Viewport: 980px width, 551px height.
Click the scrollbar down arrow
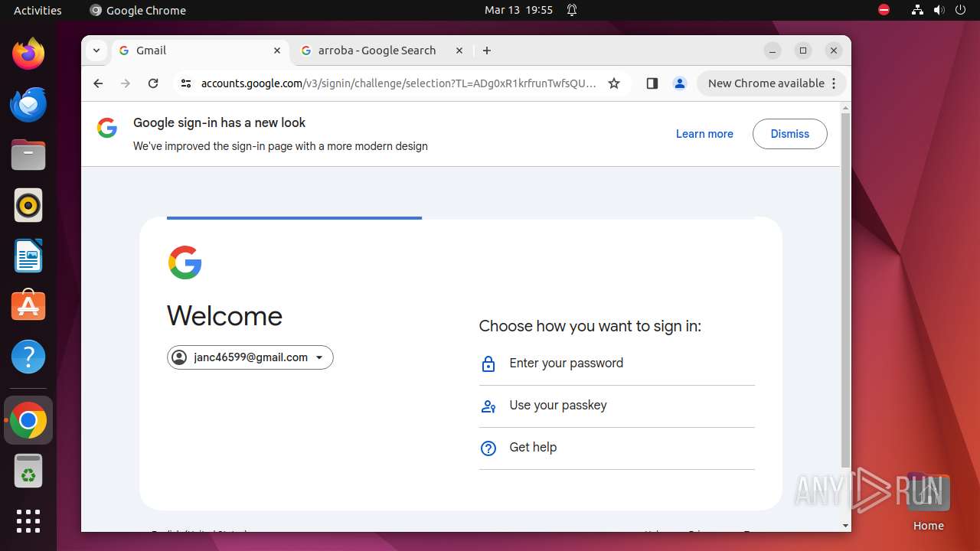click(845, 526)
